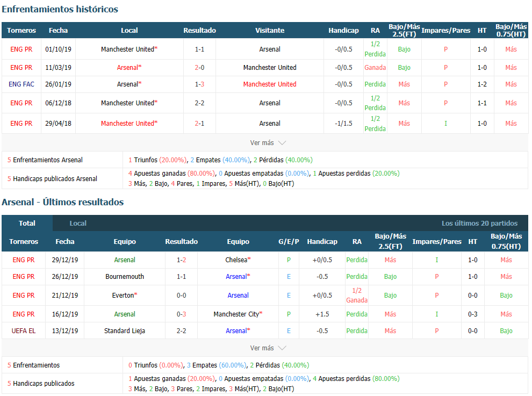Select the date 16/12/19
Screen dimensions: 532x396
65,314
